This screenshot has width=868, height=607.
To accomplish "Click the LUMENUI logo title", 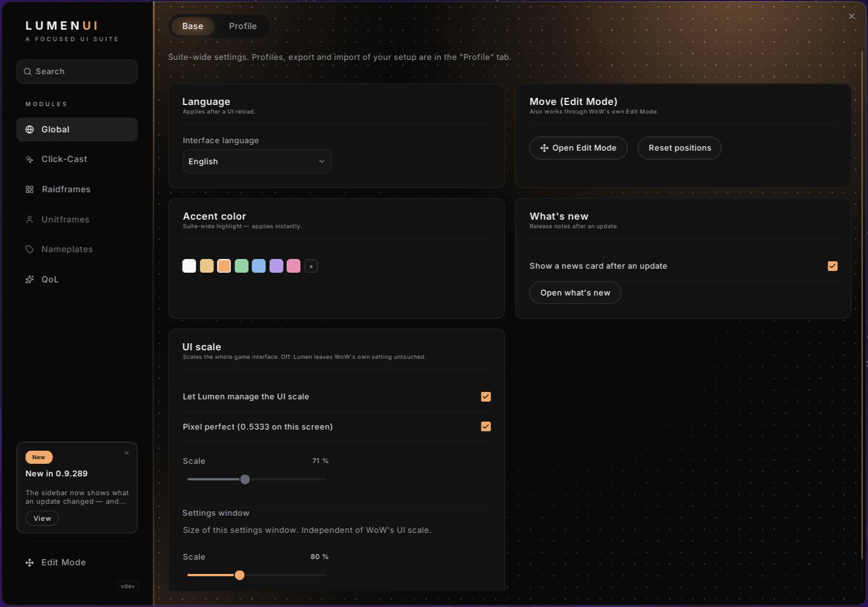I will tap(62, 26).
